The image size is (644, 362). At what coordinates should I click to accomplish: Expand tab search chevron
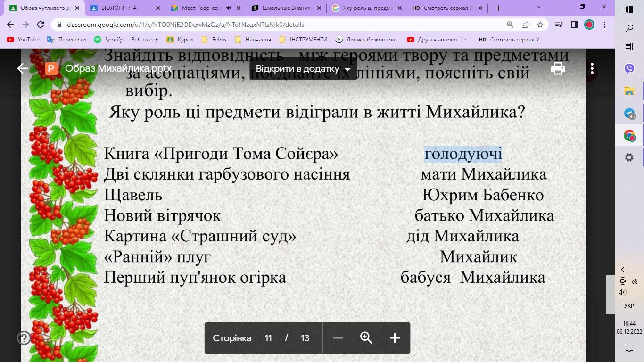(539, 7)
